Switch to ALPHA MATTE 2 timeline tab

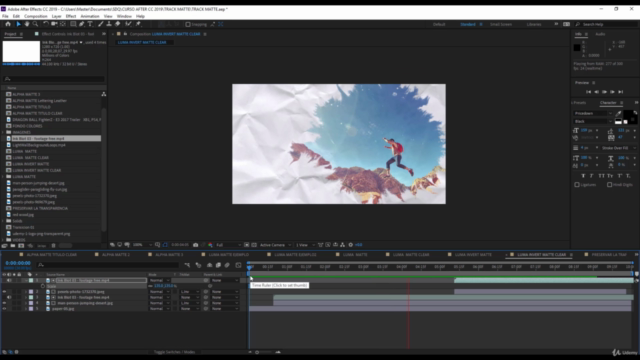(116, 255)
